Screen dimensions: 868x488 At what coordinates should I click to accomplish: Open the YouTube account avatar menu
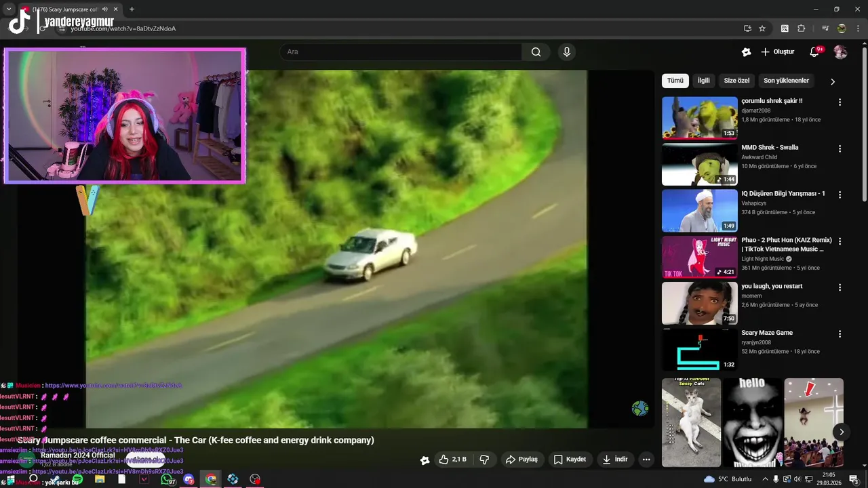click(x=840, y=52)
